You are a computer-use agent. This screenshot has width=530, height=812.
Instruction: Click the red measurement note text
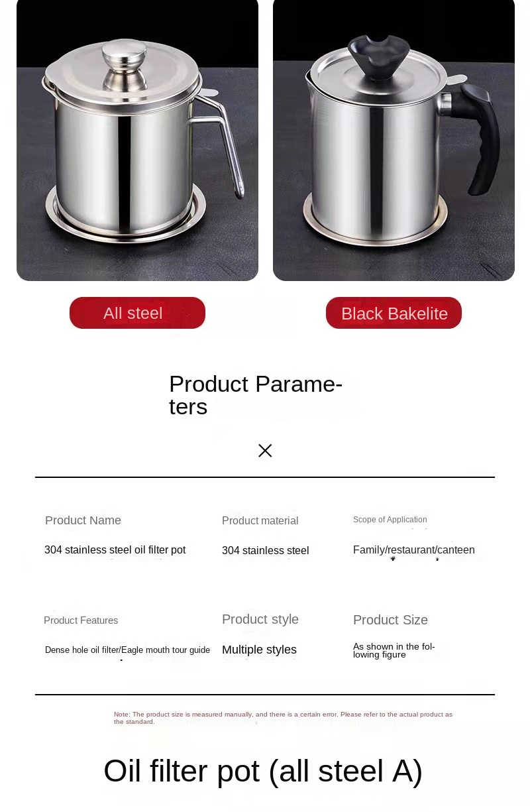283,718
